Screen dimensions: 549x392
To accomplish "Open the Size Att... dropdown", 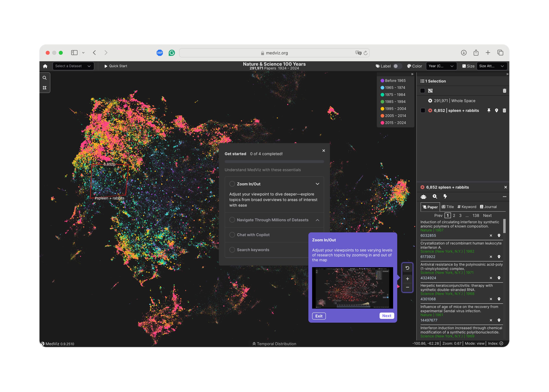I will tap(492, 66).
